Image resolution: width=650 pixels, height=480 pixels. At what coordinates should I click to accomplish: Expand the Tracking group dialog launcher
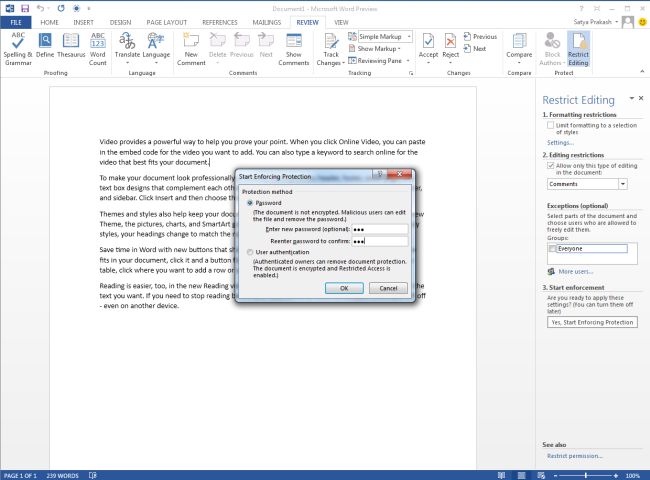411,73
